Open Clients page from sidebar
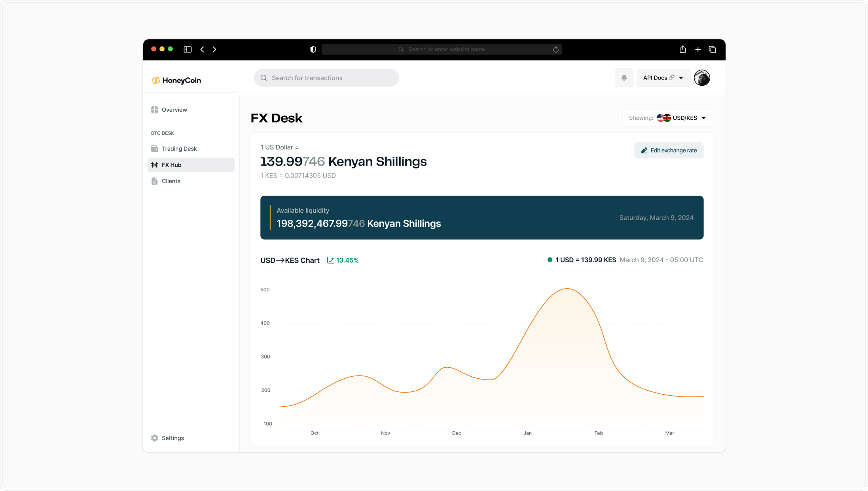Viewport: 868px width, 491px height. pyautogui.click(x=171, y=181)
